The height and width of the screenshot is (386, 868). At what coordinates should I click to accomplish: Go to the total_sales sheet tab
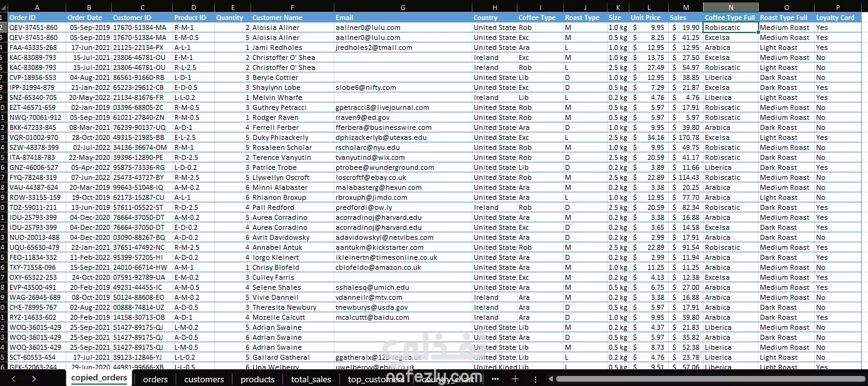[x=311, y=379]
